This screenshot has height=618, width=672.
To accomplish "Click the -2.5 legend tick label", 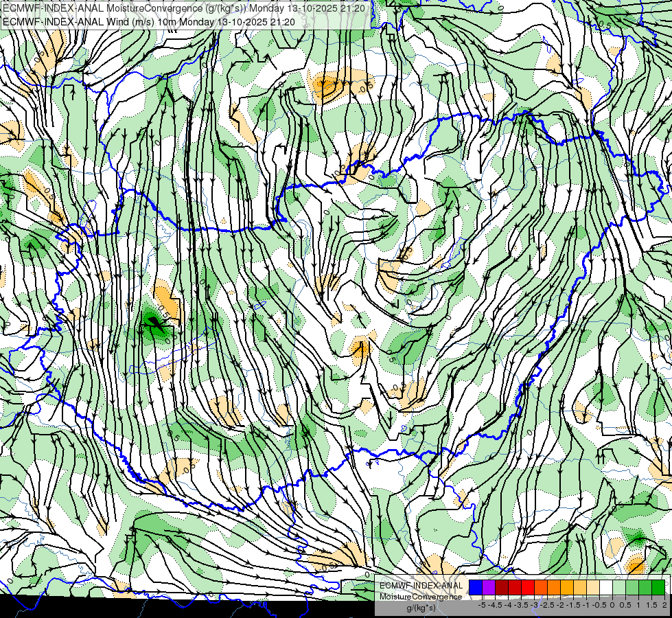I will click(x=547, y=605).
